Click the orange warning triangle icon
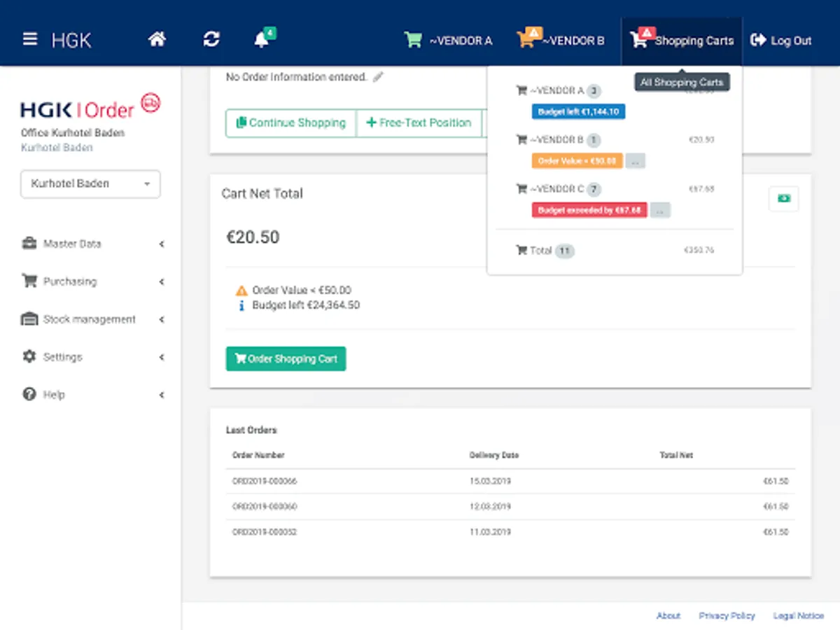840x630 pixels. pos(241,290)
